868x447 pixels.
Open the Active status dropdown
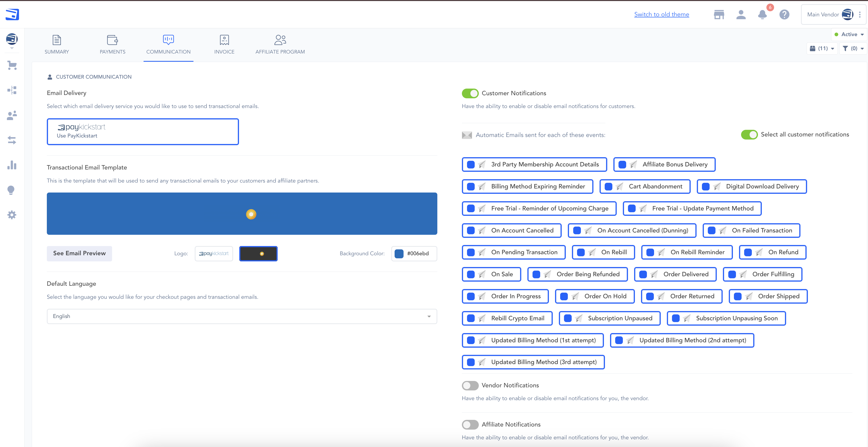pos(849,34)
